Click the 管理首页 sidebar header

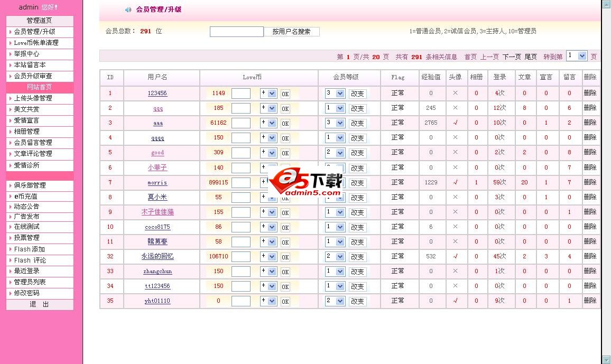[x=40, y=21]
